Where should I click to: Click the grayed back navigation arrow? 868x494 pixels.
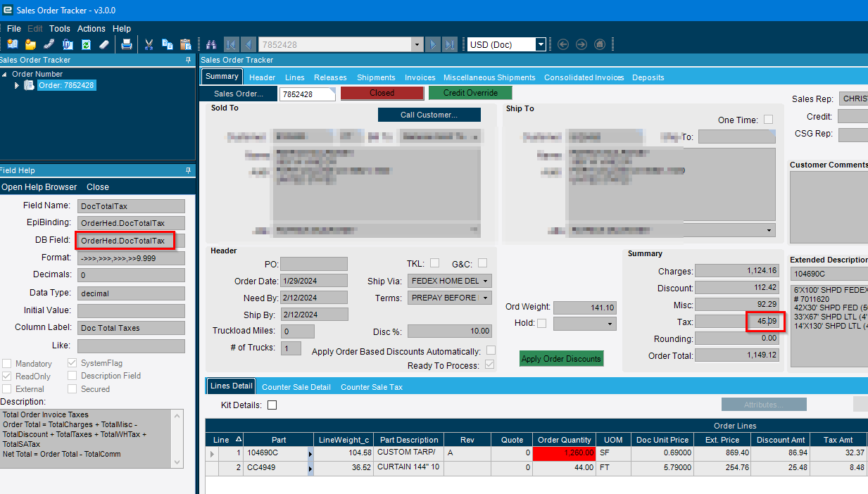562,44
